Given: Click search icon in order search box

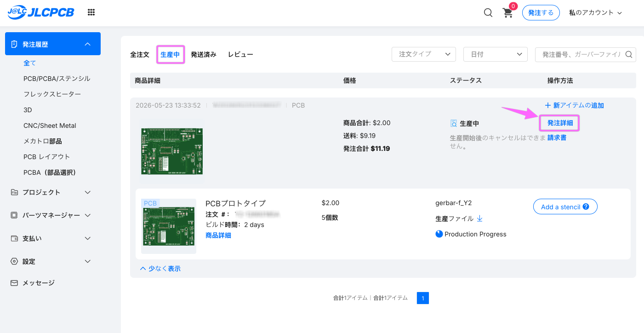Looking at the screenshot, I should point(629,54).
